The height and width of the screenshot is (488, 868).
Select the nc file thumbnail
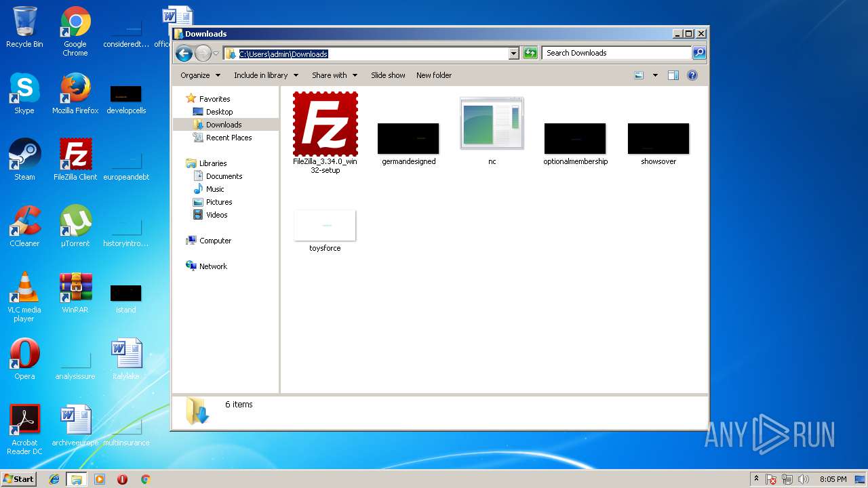point(492,131)
